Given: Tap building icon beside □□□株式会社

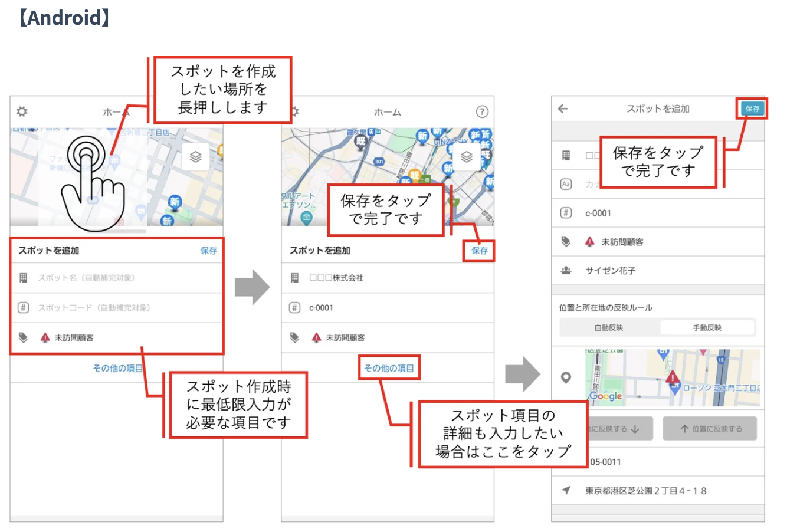Looking at the screenshot, I should tap(294, 278).
